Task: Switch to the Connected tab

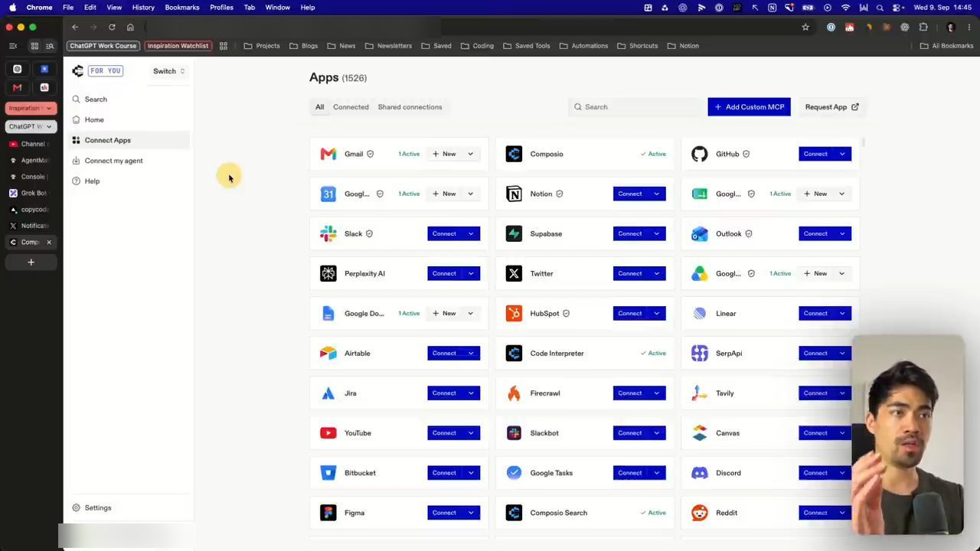Action: click(x=351, y=107)
